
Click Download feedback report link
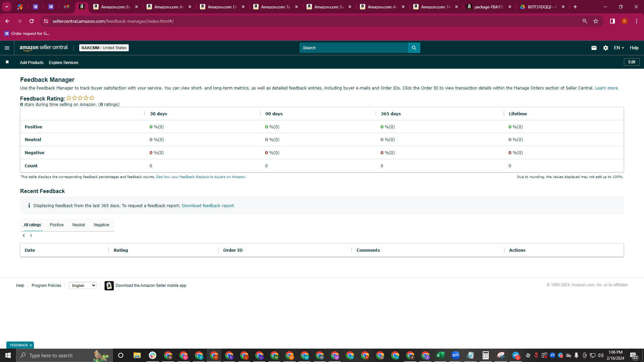[208, 206]
